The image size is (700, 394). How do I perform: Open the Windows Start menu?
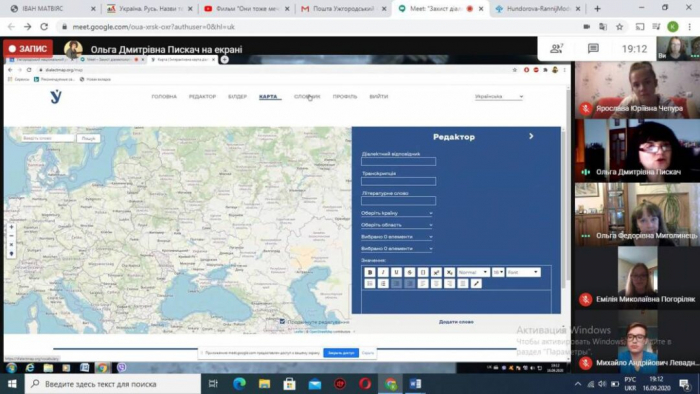pyautogui.click(x=12, y=384)
